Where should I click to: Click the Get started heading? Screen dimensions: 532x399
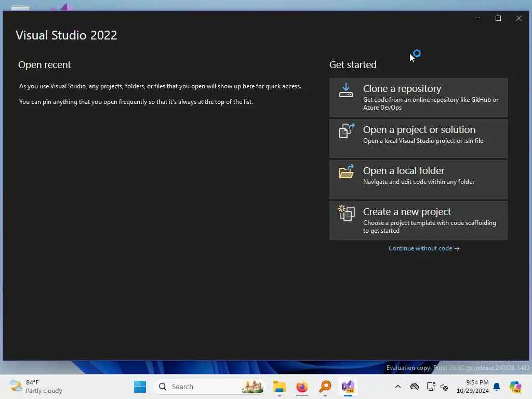[x=353, y=65]
